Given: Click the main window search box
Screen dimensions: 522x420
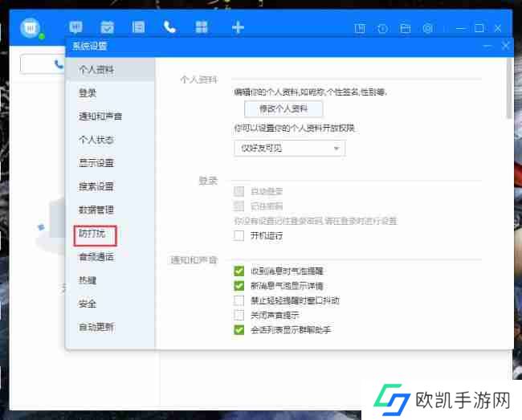Looking at the screenshot, I should 43,64.
